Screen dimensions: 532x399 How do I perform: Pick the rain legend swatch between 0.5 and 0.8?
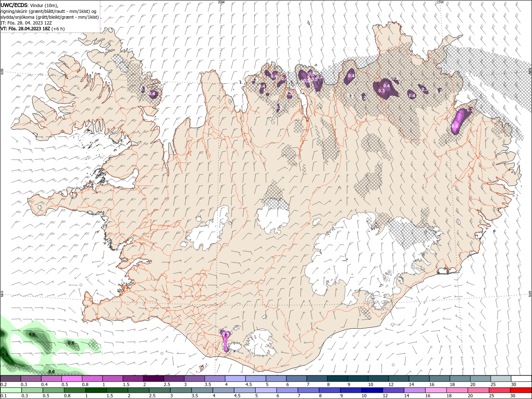[x=54, y=390]
